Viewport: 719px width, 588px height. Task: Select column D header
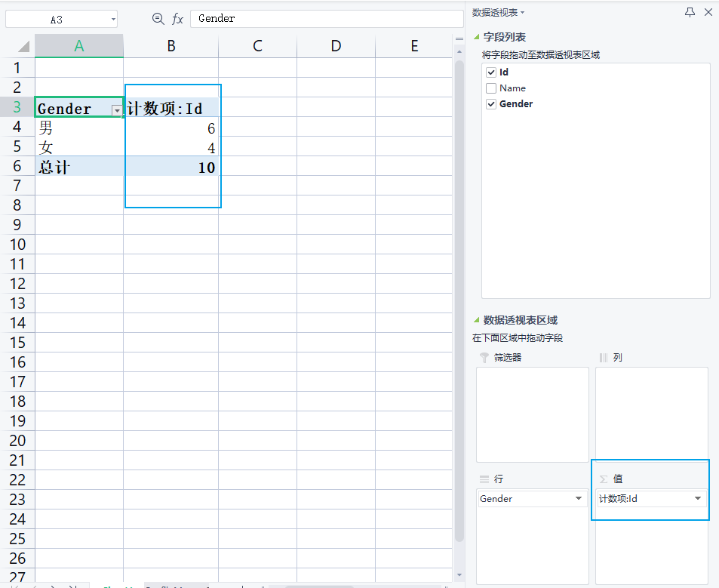tap(336, 46)
